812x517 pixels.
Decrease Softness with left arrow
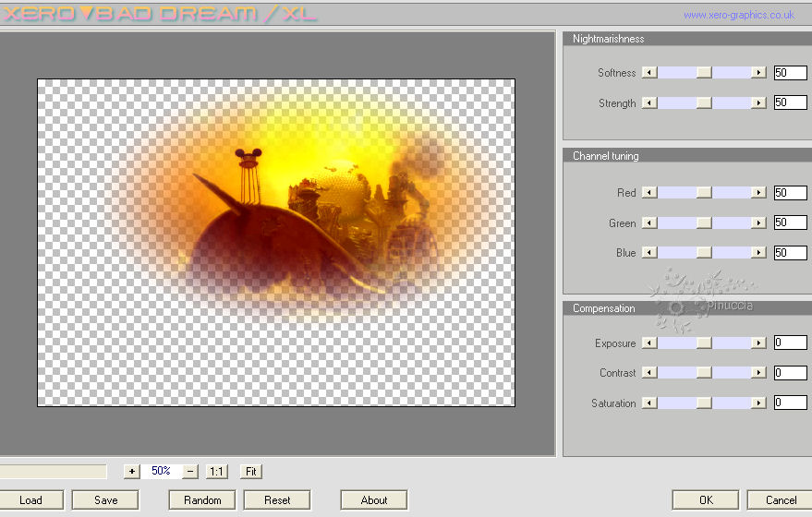pos(649,72)
